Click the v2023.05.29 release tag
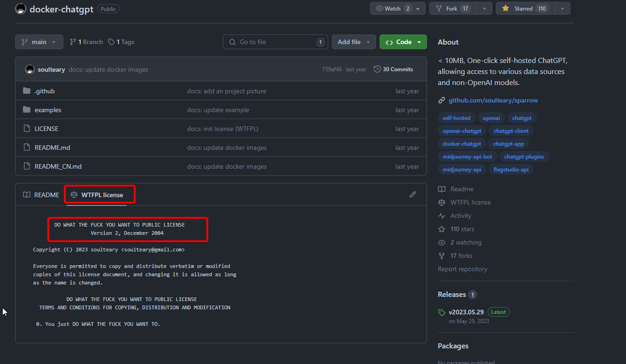Image resolution: width=626 pixels, height=364 pixels. [467, 312]
